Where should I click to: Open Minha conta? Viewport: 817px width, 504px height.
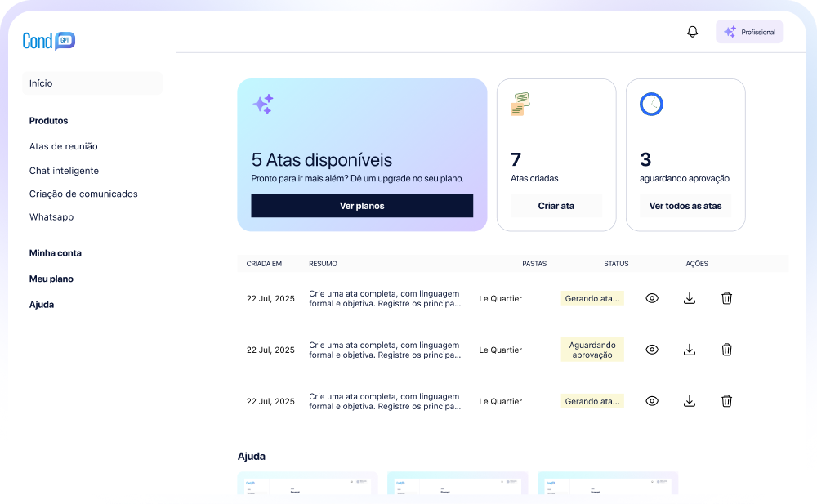(56, 253)
